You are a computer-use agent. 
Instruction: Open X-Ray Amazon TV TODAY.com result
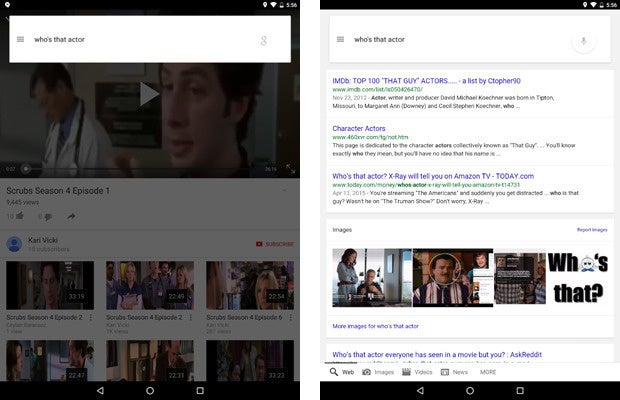tap(433, 176)
